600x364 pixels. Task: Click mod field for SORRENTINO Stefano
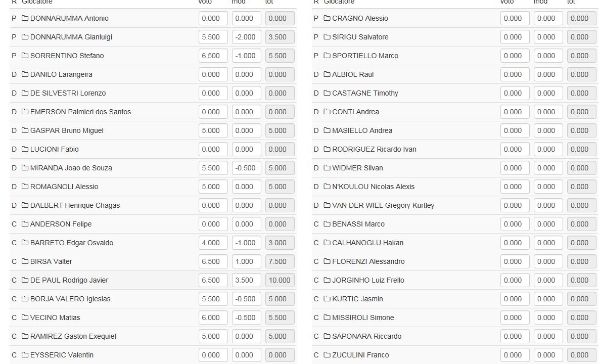click(246, 56)
